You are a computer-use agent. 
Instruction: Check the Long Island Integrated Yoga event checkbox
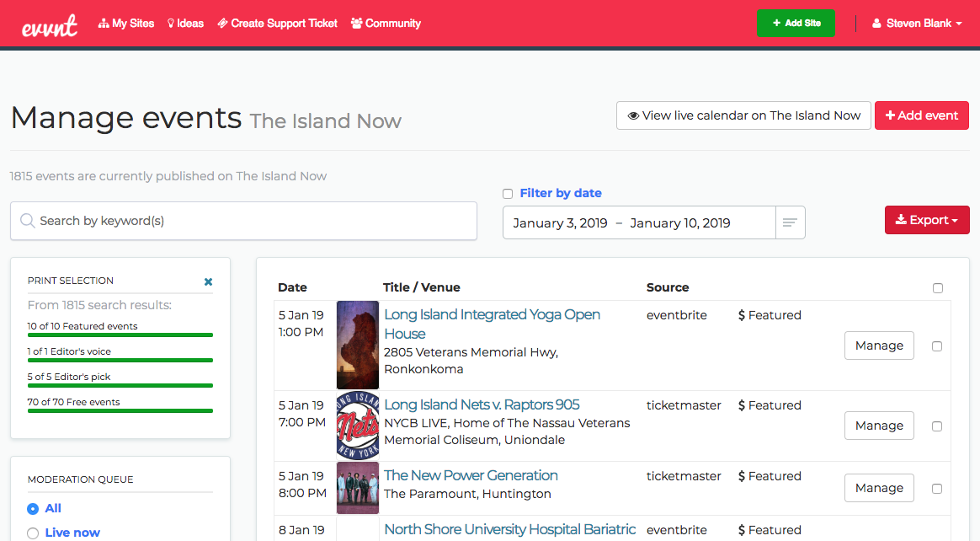pos(937,345)
